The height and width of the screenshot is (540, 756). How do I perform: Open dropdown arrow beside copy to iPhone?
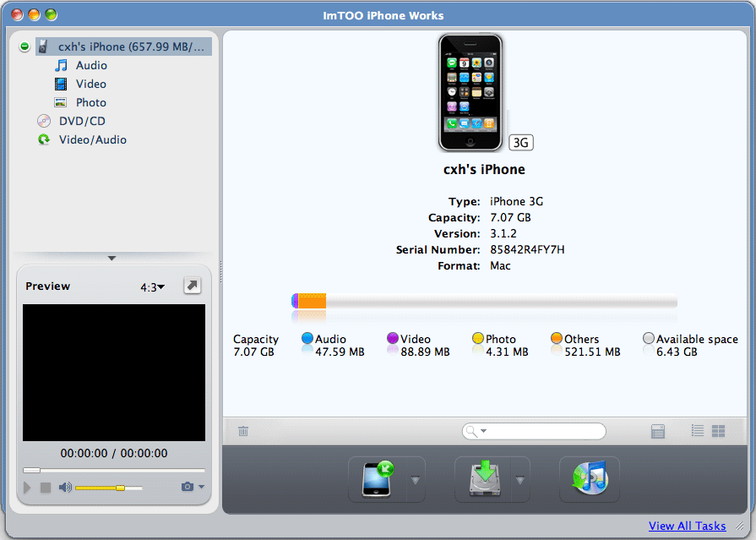click(415, 480)
